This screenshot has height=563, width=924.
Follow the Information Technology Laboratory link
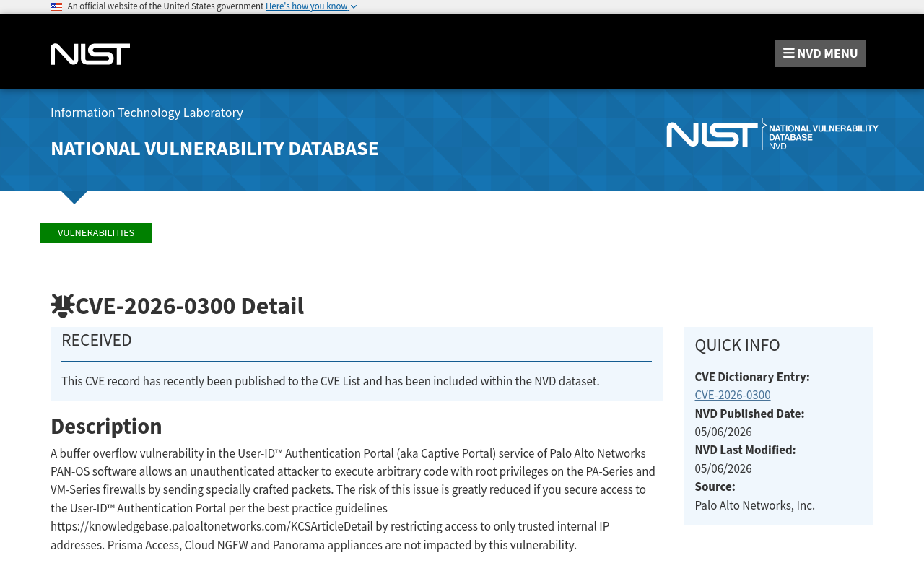point(147,113)
